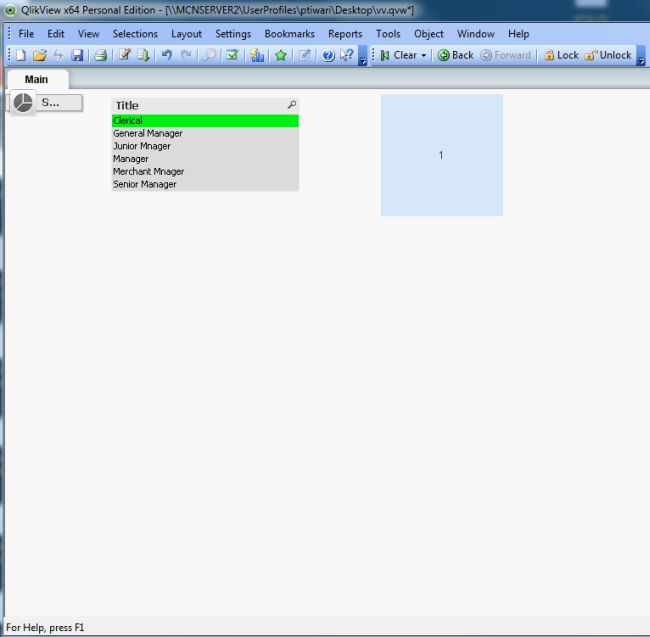
Task: Click the Clear selections button
Action: 398,56
